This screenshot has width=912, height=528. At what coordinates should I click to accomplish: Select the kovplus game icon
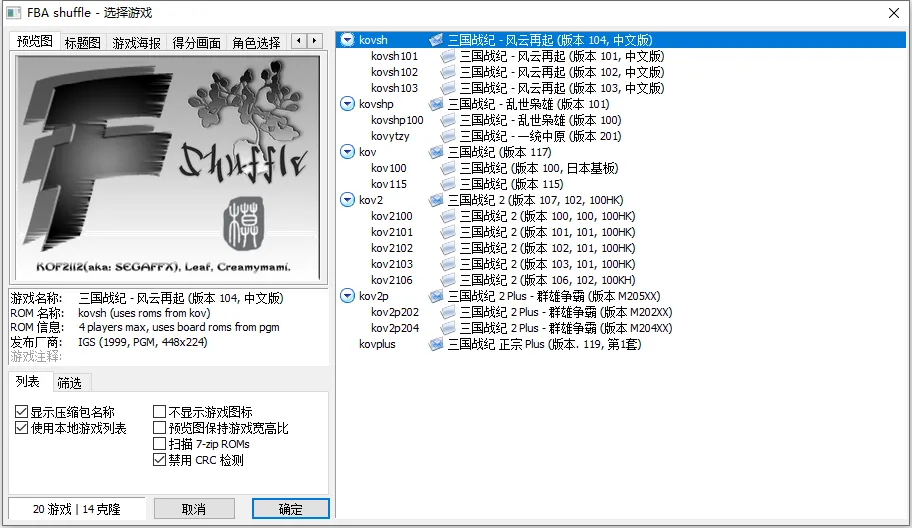pyautogui.click(x=436, y=344)
